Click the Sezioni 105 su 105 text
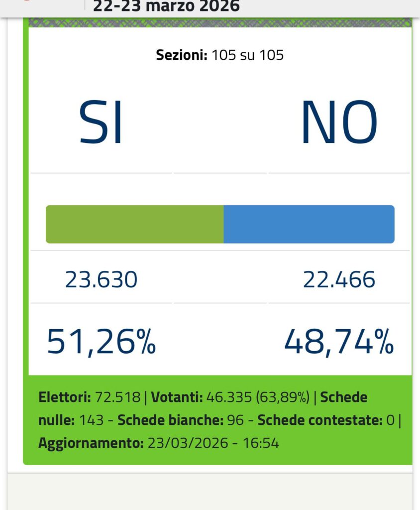 [220, 55]
